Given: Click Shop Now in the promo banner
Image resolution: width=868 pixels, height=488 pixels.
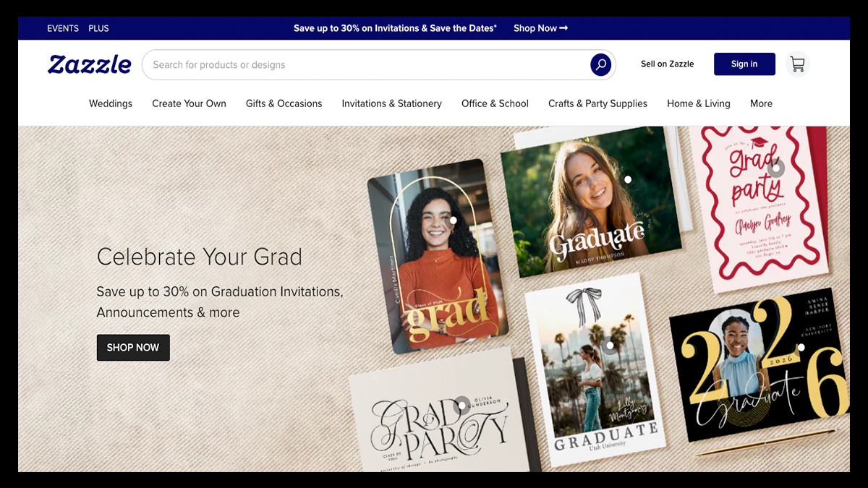Looking at the screenshot, I should 540,28.
